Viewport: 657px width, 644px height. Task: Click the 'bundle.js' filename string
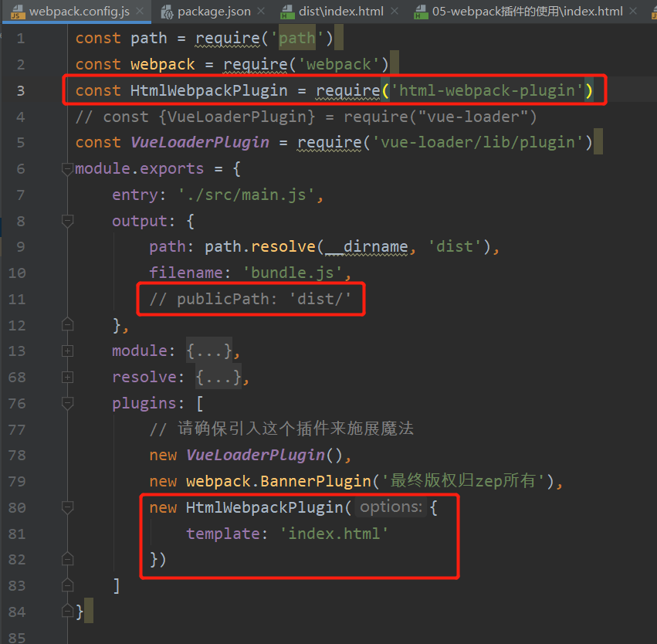click(x=293, y=273)
